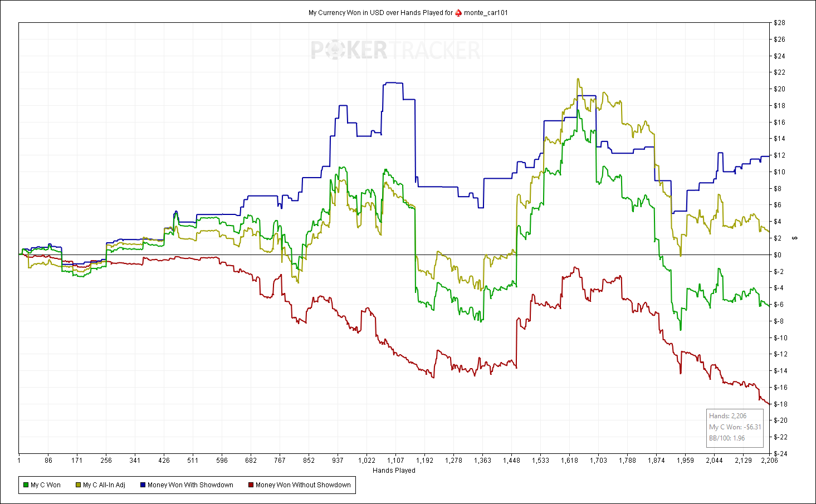
Task: Select the "Money Won With Showdown" legend label
Action: tap(190, 485)
